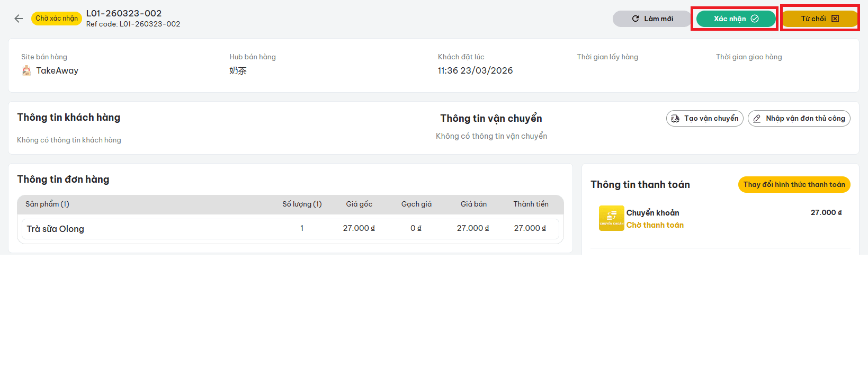Click Site bán hàng label
868x376 pixels.
pos(44,57)
